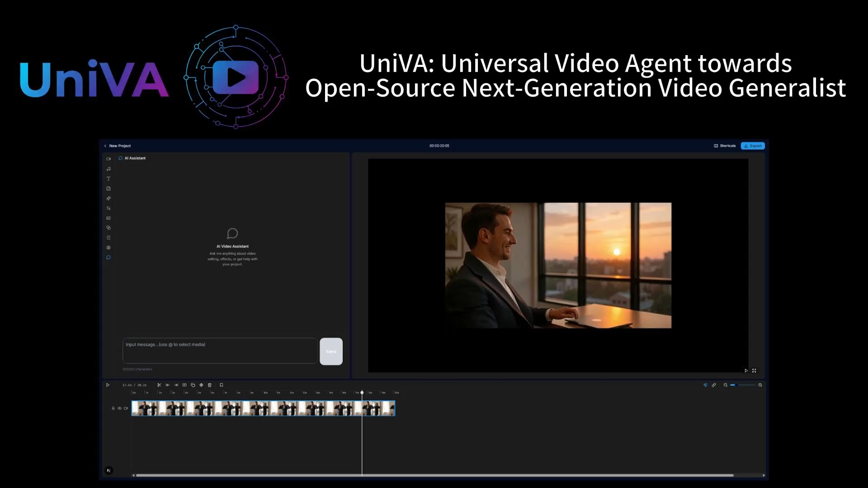This screenshot has width=868, height=488.
Task: Open the AI Assistant chat panel
Action: tap(108, 257)
